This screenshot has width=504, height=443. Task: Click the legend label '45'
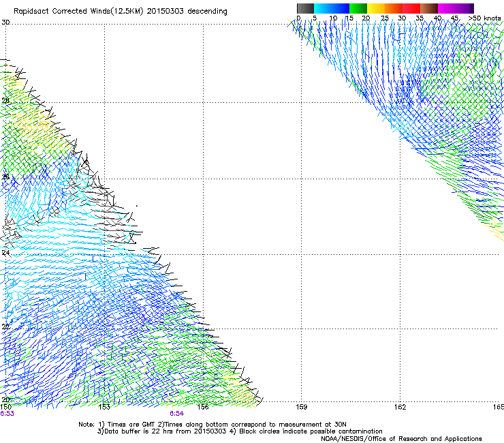pyautogui.click(x=454, y=18)
